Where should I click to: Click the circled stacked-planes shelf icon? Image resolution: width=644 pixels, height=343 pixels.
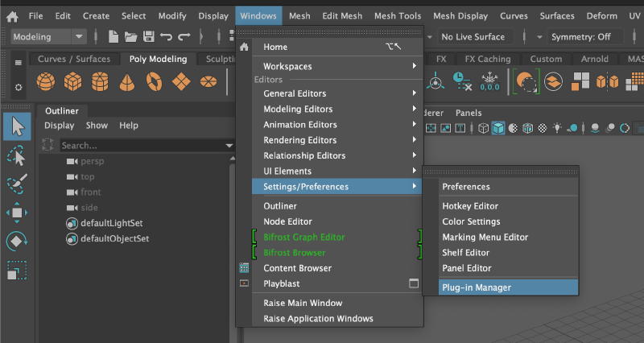pos(553,81)
